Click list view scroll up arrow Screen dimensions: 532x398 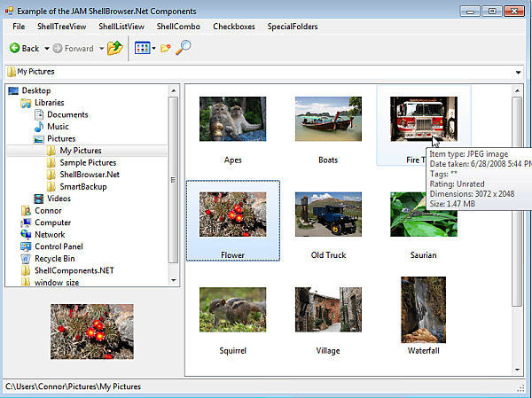pos(517,90)
